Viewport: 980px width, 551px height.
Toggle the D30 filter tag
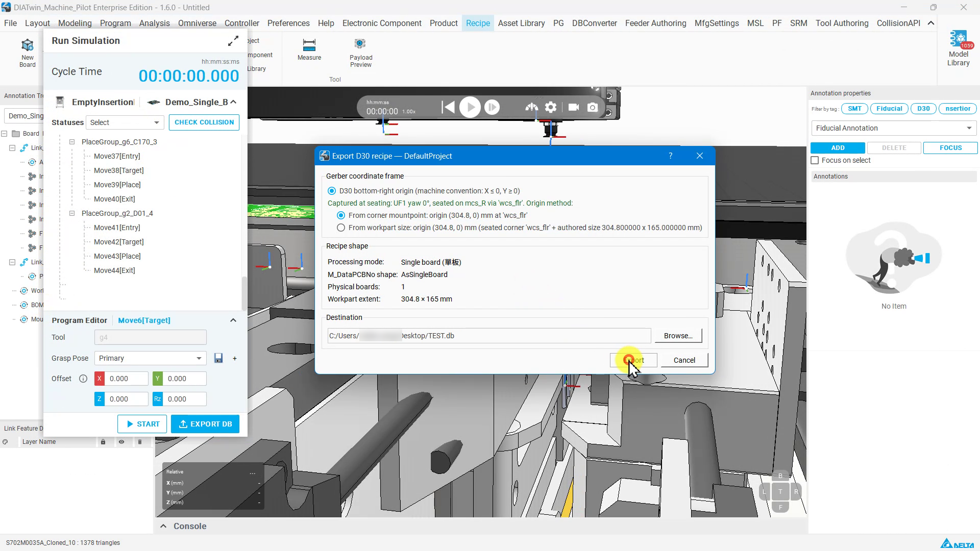923,108
